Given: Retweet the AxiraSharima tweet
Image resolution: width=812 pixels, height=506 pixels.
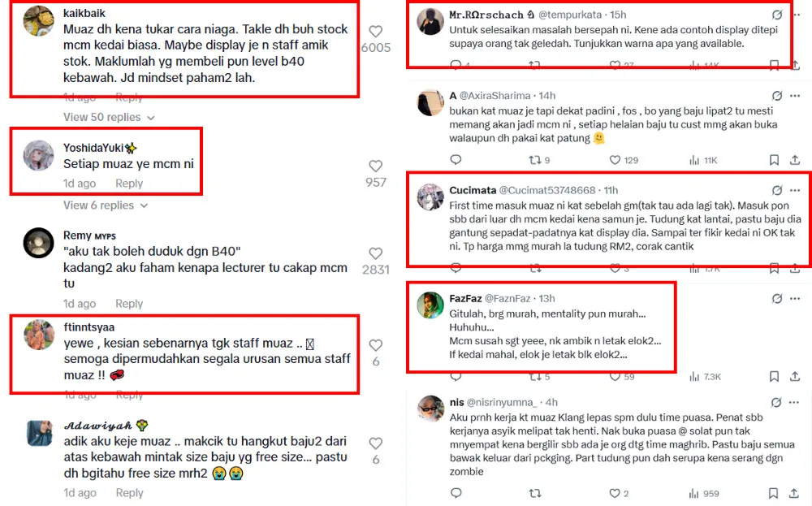Looking at the screenshot, I should click(x=534, y=160).
